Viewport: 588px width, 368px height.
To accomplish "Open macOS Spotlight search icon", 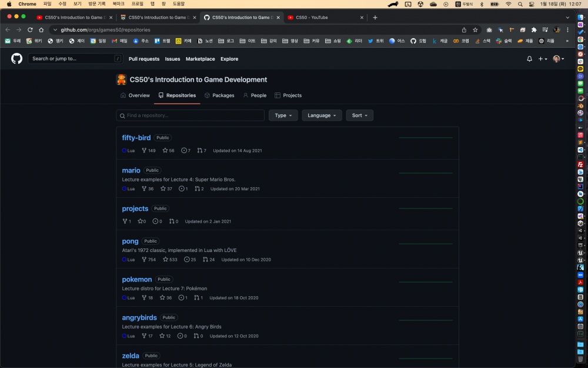I will [520, 4].
